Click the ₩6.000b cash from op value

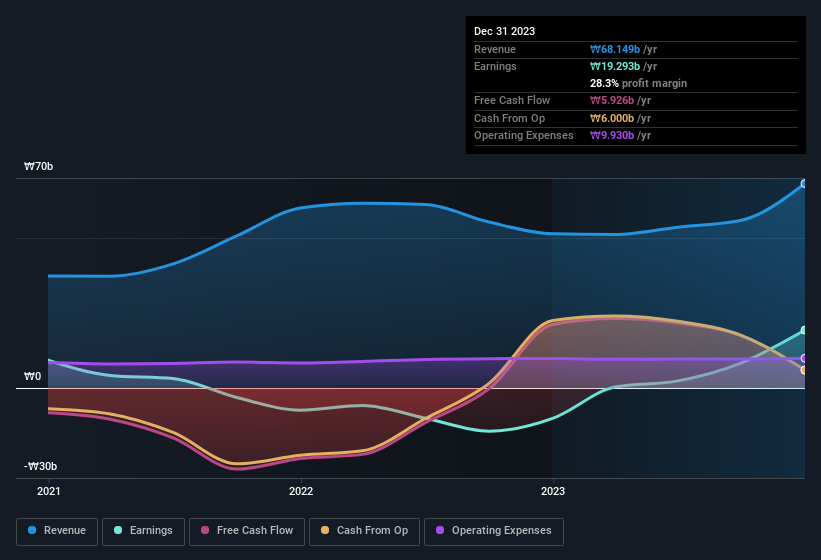[x=612, y=118]
